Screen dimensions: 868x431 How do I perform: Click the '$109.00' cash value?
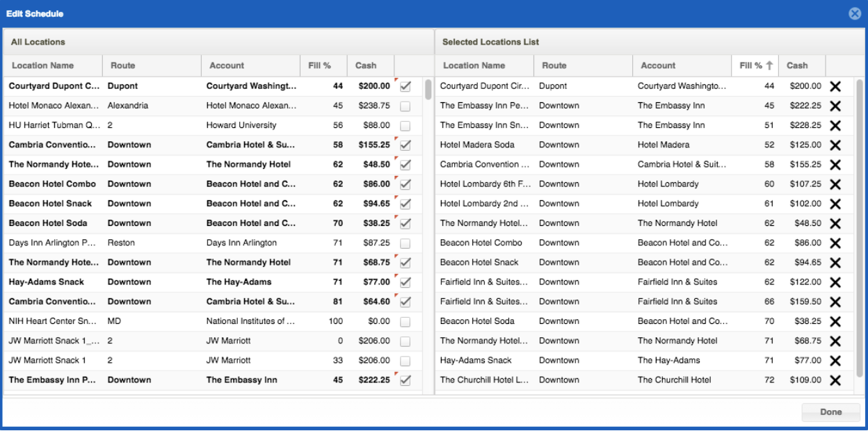pyautogui.click(x=805, y=380)
